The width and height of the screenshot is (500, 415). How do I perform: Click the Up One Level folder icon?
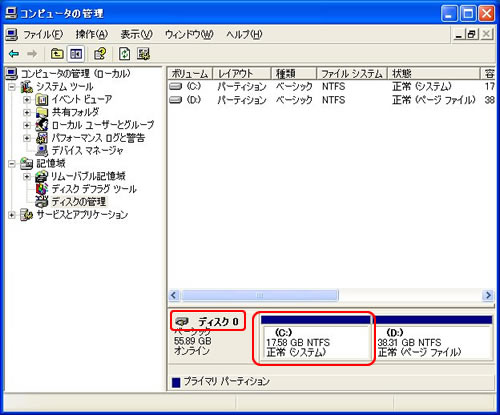click(57, 54)
